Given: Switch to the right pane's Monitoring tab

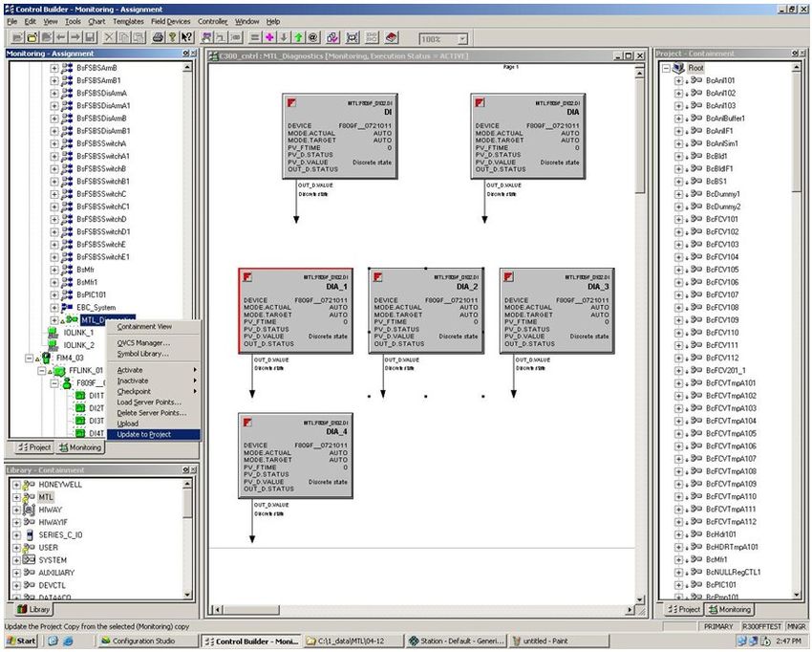Looking at the screenshot, I should [x=730, y=610].
